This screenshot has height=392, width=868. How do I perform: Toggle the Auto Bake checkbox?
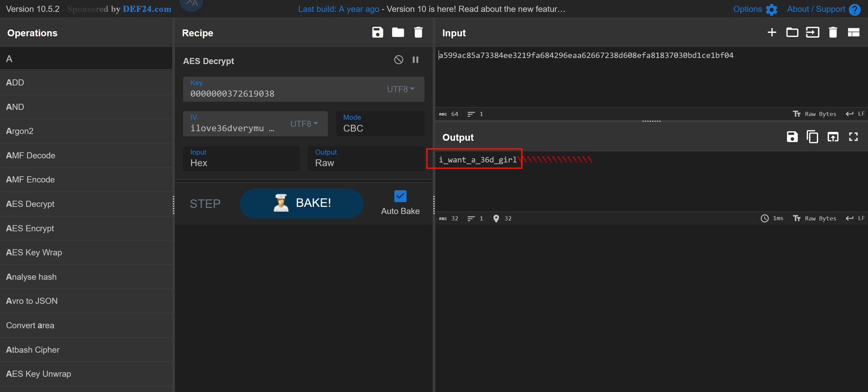click(x=400, y=196)
